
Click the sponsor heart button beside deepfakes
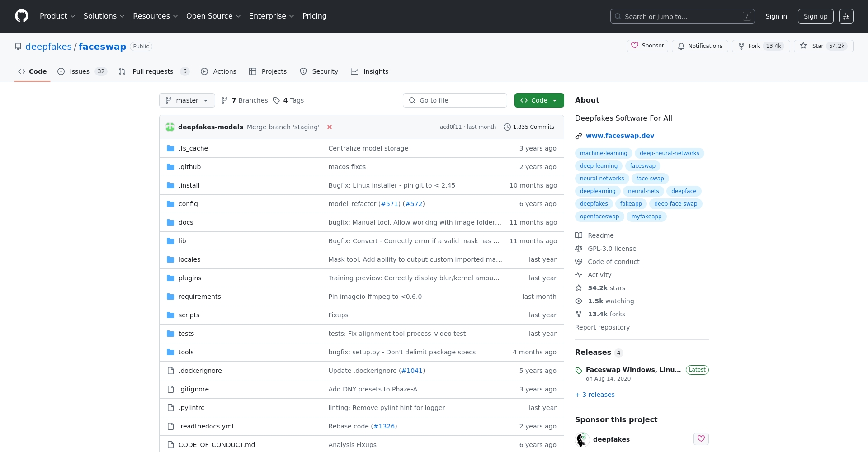click(701, 439)
